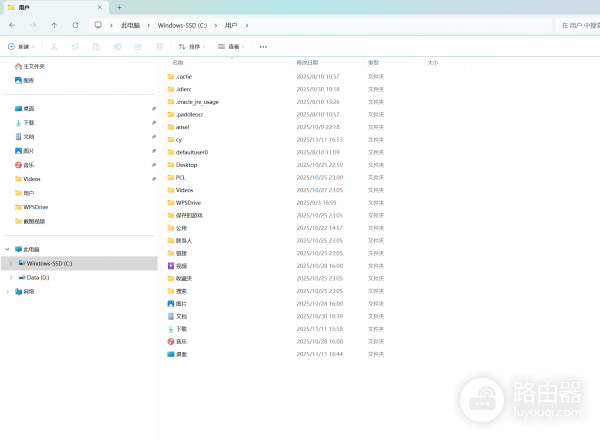Click the Paste toolbar icon
The width and height of the screenshot is (600, 440).
(x=96, y=47)
